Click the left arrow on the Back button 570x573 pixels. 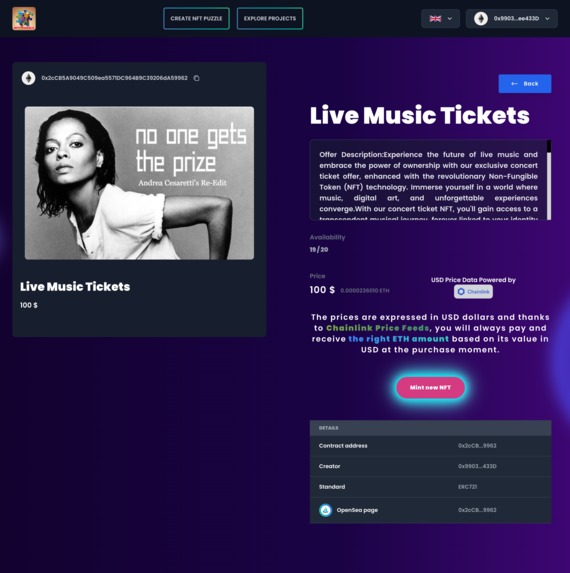click(x=514, y=84)
